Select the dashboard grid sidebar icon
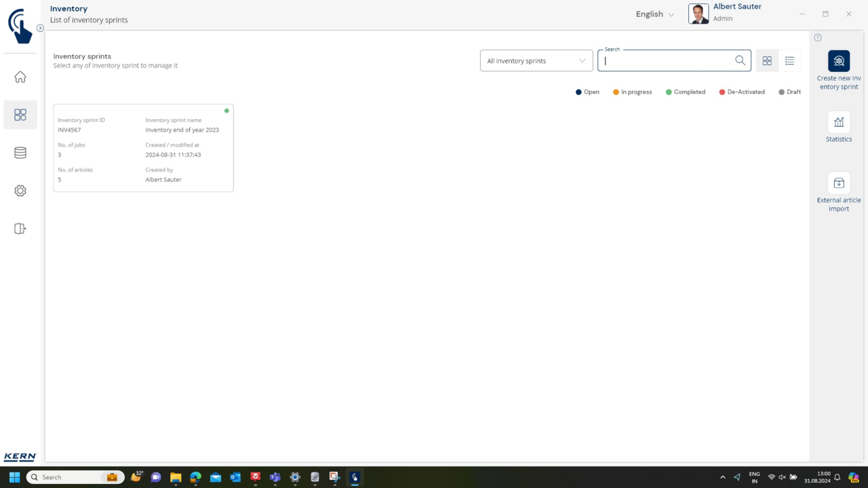This screenshot has height=488, width=868. (x=20, y=115)
